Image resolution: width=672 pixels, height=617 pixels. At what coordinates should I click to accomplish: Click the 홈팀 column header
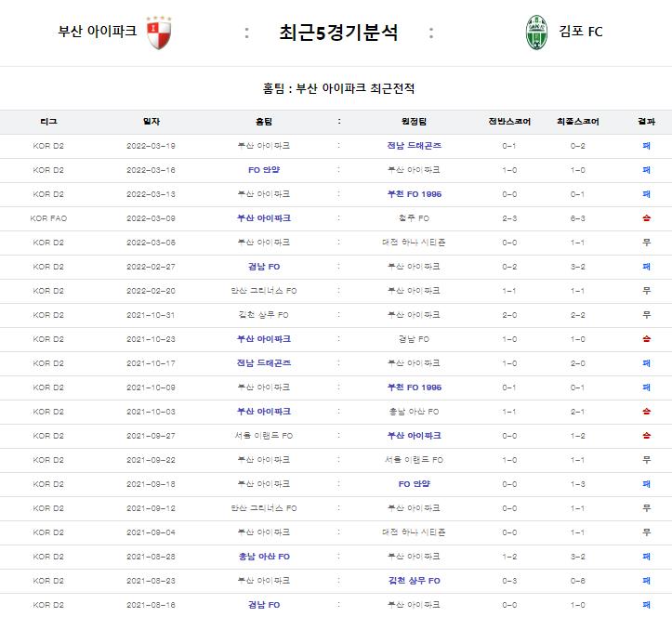click(264, 122)
